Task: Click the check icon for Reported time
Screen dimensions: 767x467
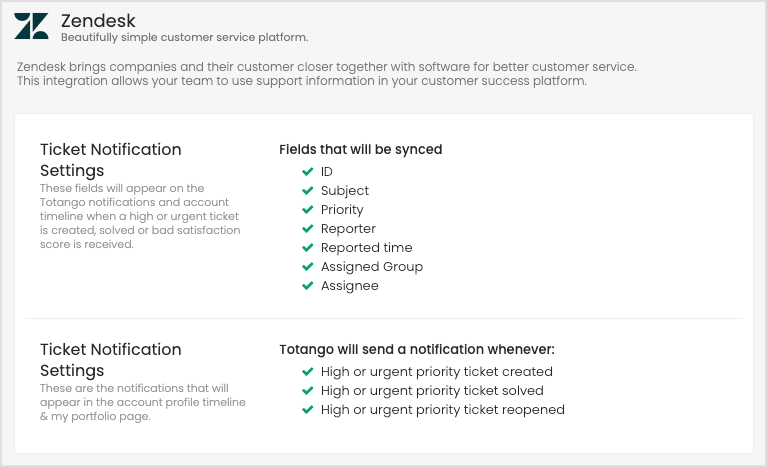Action: [x=308, y=248]
